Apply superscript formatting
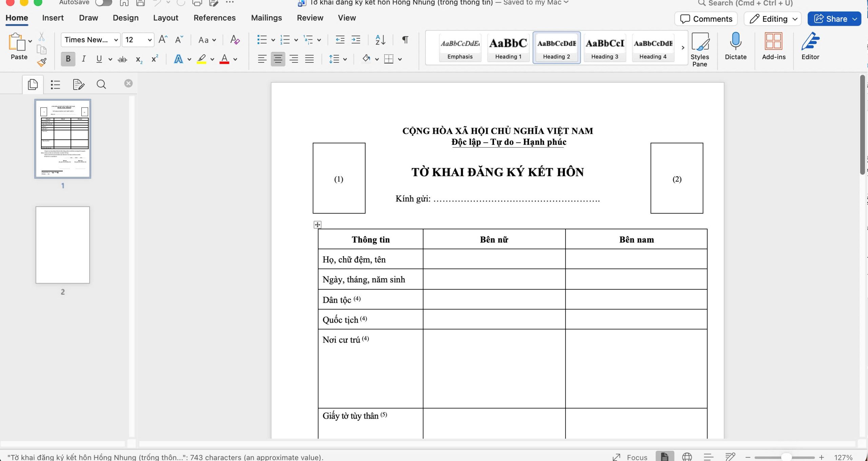 point(155,59)
